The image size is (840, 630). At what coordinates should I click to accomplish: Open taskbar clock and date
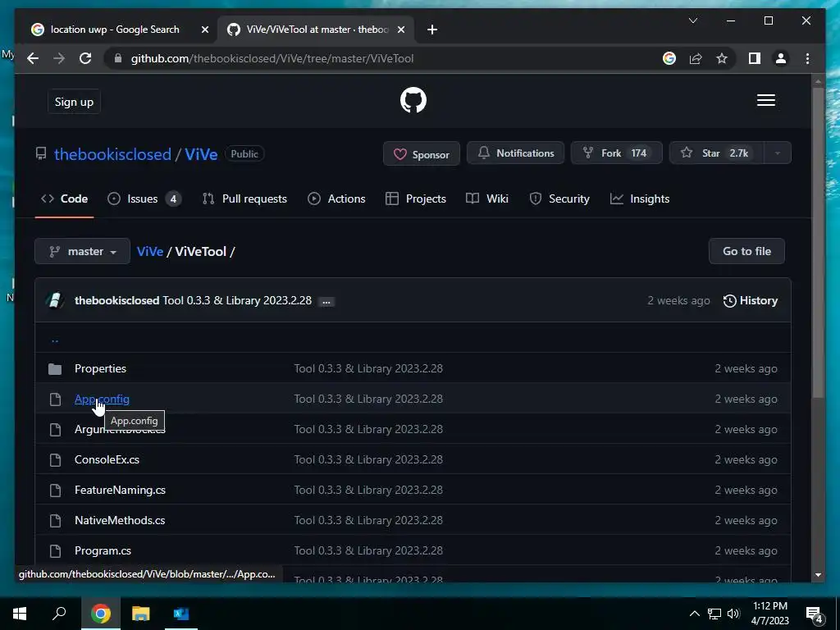pyautogui.click(x=769, y=614)
